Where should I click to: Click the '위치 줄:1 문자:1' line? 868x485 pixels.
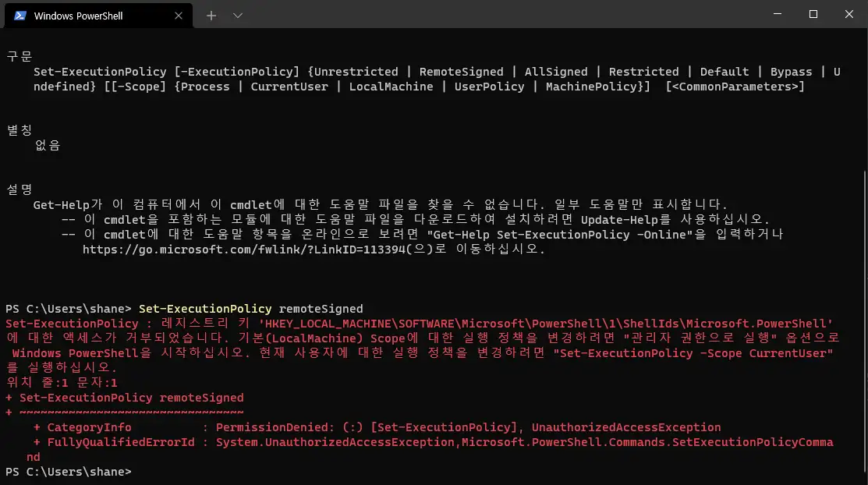(62, 382)
